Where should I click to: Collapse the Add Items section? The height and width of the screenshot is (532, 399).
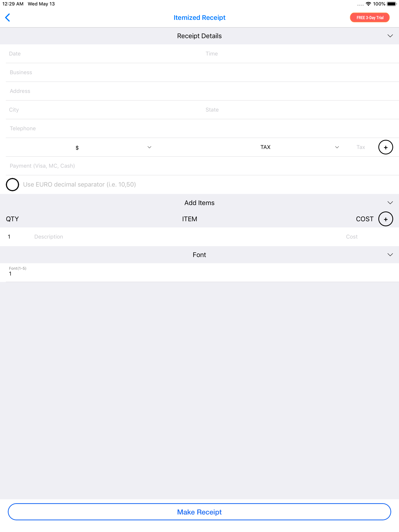(x=390, y=203)
